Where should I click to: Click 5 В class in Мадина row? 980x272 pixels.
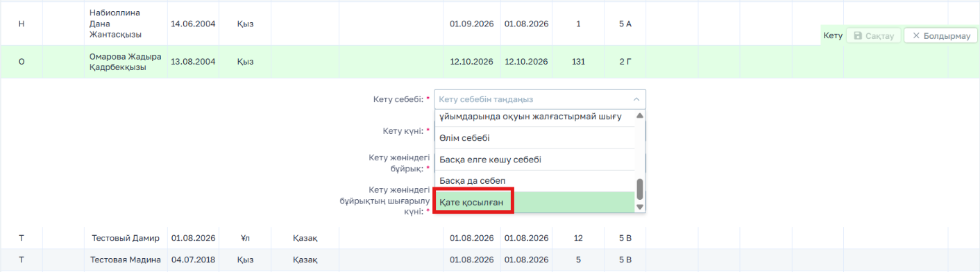[x=625, y=260]
